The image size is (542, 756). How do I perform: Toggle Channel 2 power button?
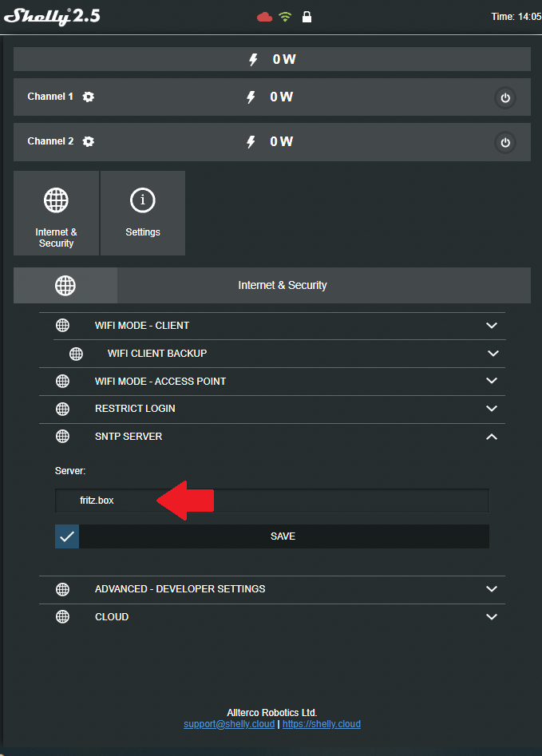pos(505,143)
